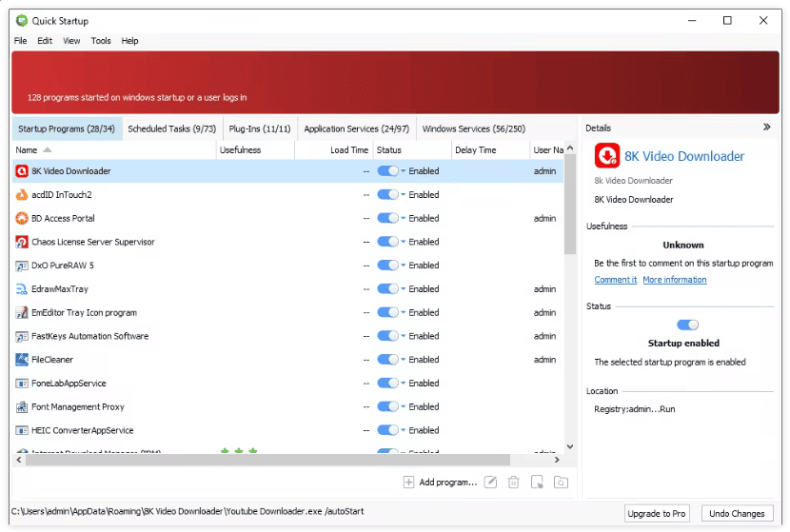Screen dimensions: 790x532
Task: Disable EdrawMaxTray startup switch
Action: pos(387,289)
